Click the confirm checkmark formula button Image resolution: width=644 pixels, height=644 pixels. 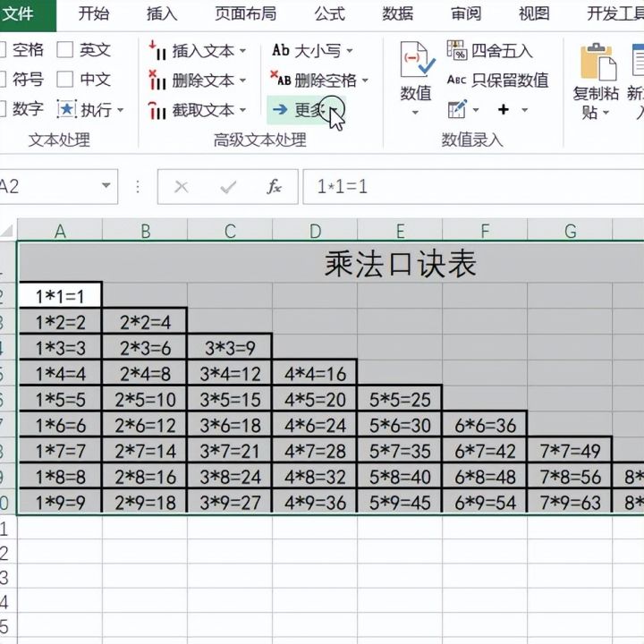pyautogui.click(x=228, y=187)
